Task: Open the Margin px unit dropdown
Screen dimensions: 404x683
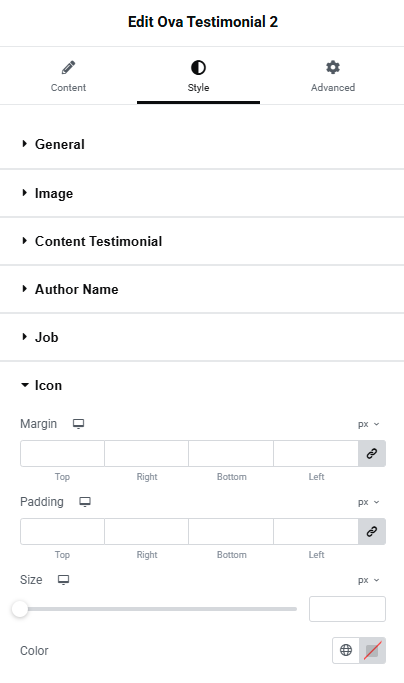Action: click(x=368, y=424)
